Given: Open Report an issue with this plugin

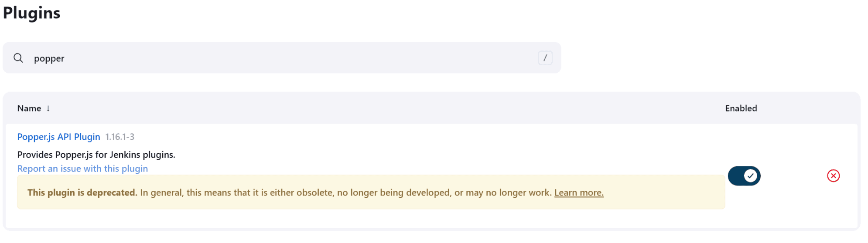Looking at the screenshot, I should click(x=82, y=169).
